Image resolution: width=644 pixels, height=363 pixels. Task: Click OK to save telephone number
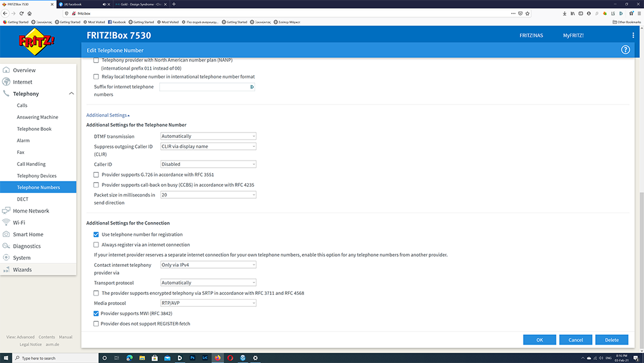(x=539, y=340)
